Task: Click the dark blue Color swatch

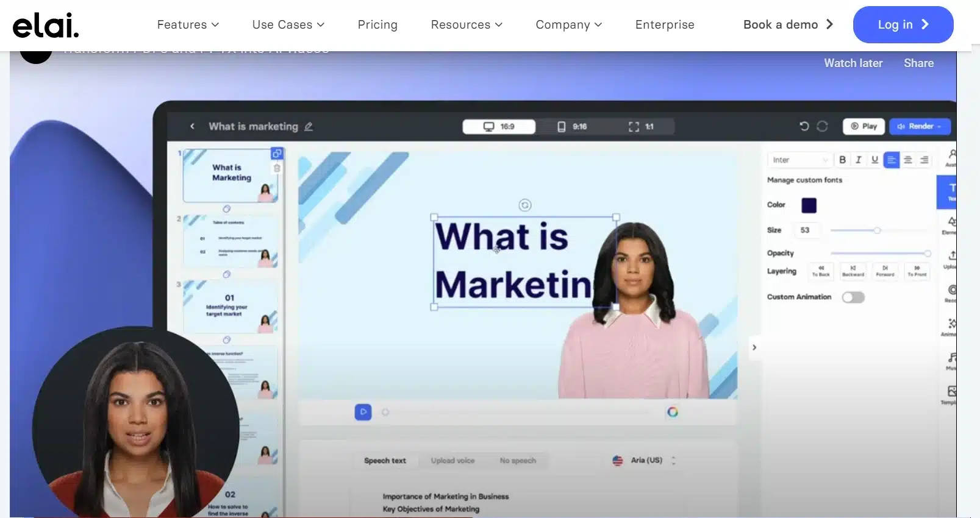Action: (x=809, y=205)
